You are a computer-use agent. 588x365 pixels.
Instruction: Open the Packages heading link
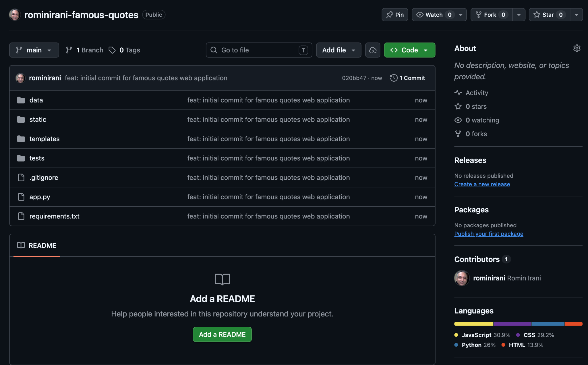471,210
